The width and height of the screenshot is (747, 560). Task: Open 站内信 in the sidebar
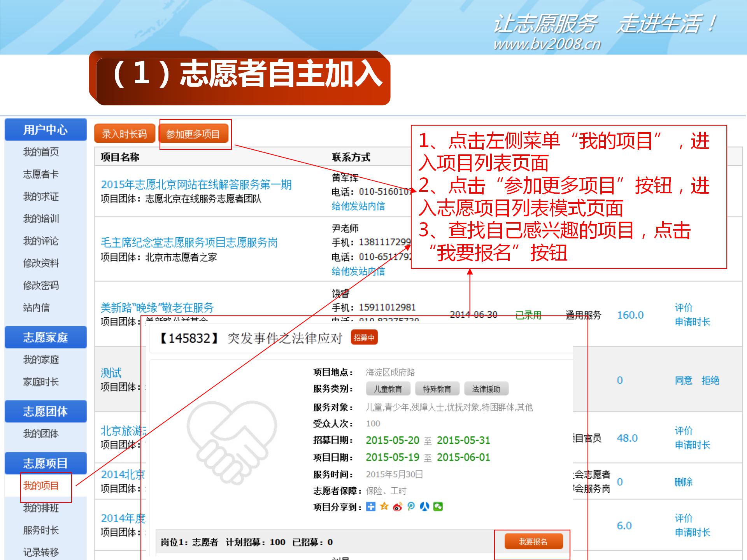[36, 308]
